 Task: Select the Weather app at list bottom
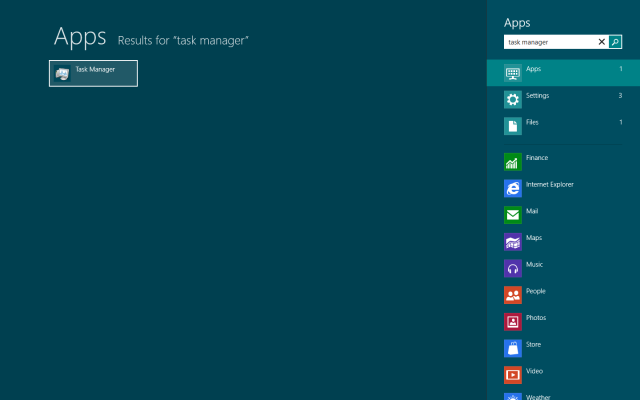tap(537, 396)
